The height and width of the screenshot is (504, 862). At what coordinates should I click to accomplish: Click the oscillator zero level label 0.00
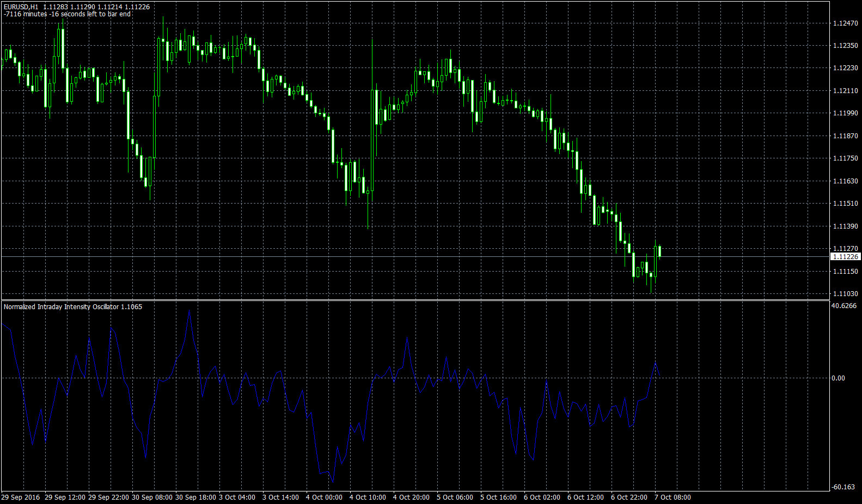pyautogui.click(x=839, y=378)
